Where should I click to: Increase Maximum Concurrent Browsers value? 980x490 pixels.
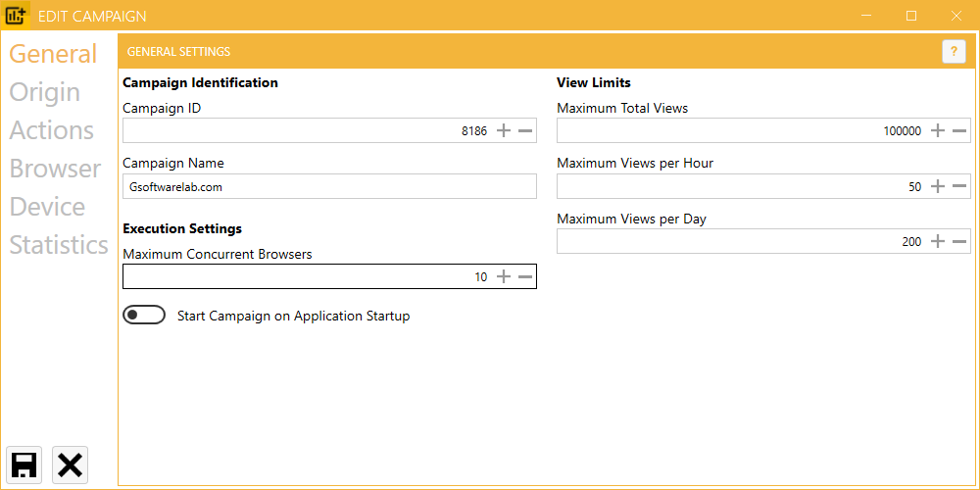[x=504, y=277]
